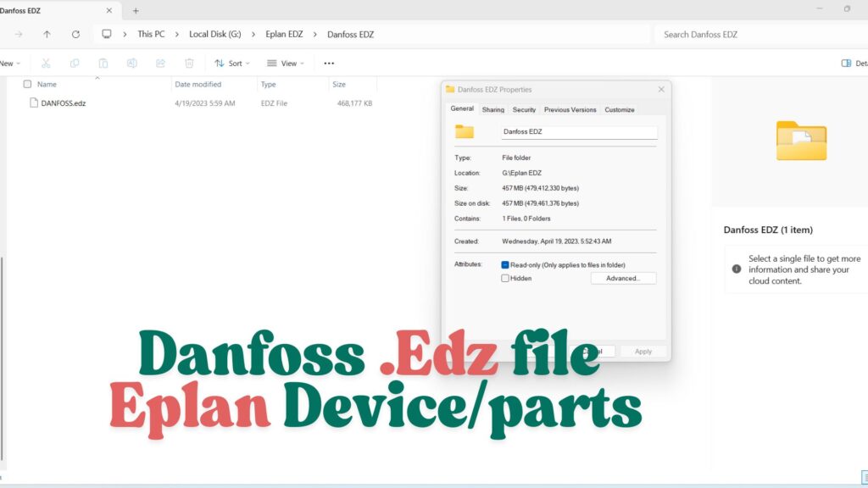Click the Share icon in the toolbar
The image size is (868, 488).
159,63
